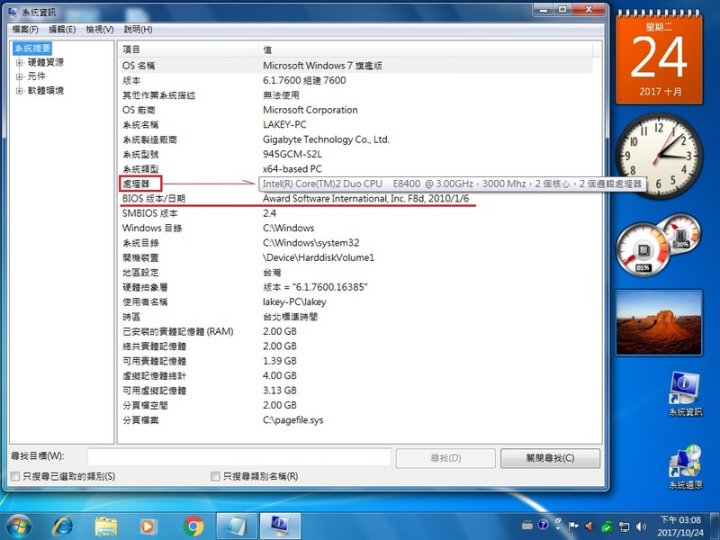Viewport: 720px width, 540px height.
Task: Click the taskbar clock showing 下午 03:08
Action: click(x=680, y=526)
